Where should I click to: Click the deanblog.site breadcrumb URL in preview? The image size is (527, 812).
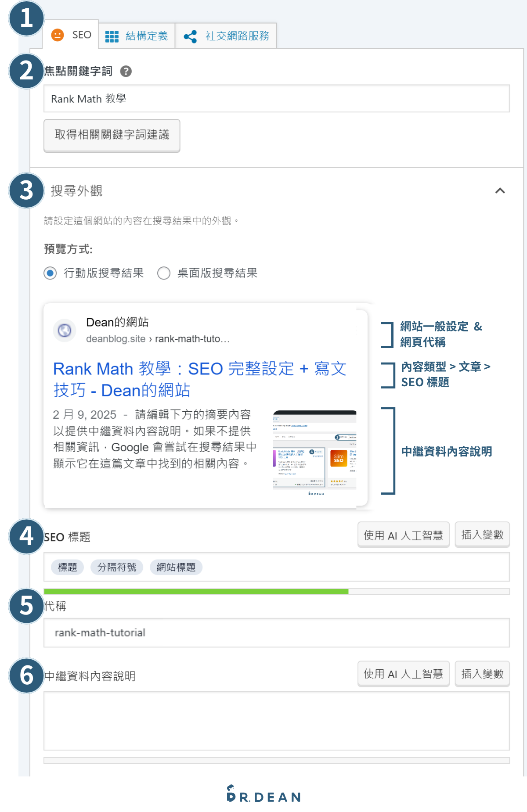(x=158, y=339)
